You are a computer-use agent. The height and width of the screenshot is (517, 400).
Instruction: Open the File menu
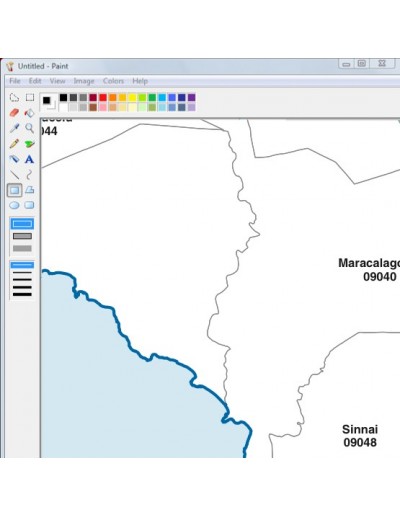15,81
